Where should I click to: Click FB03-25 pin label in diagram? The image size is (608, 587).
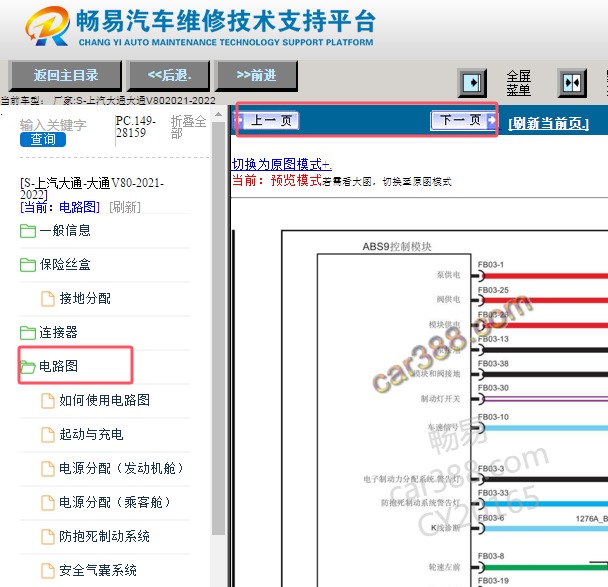click(493, 290)
